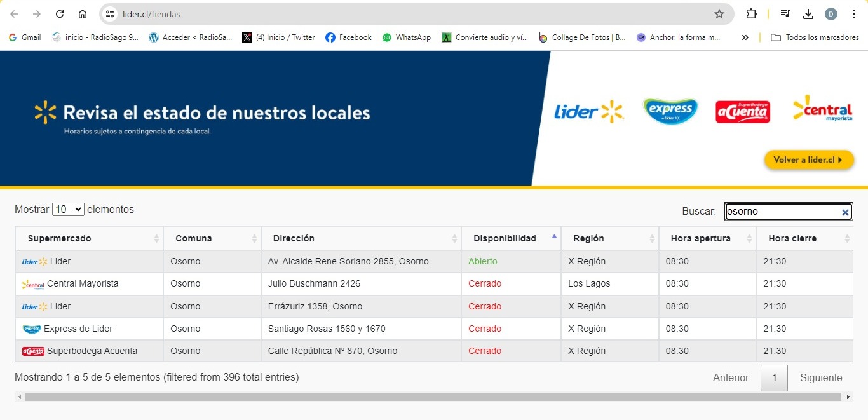
Task: Show more hidden bookmarks
Action: (x=745, y=37)
